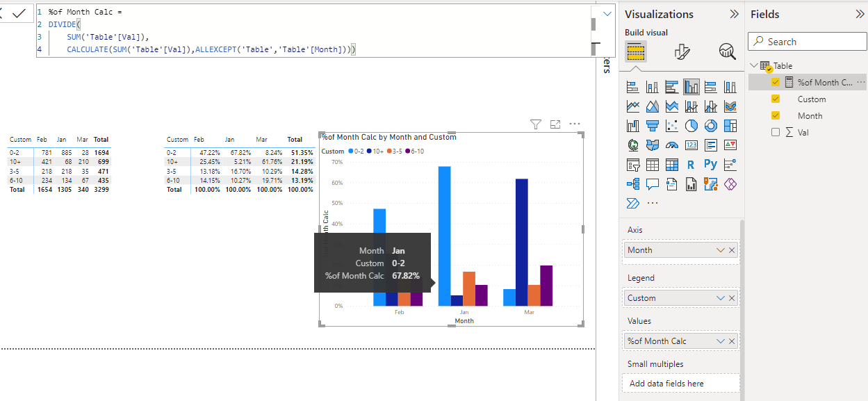This screenshot has height=401, width=868.
Task: Select the clustered bar chart visual
Action: coord(672,87)
